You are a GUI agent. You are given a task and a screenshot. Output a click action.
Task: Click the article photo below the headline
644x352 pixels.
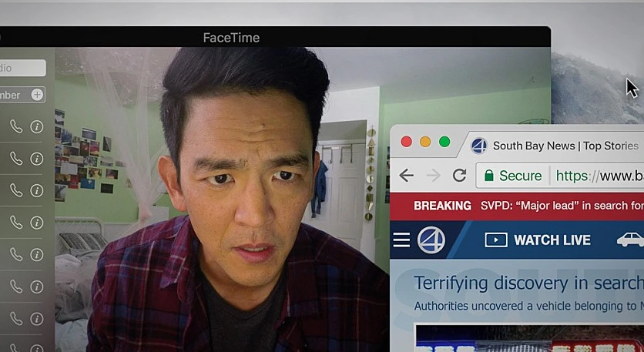(530, 338)
